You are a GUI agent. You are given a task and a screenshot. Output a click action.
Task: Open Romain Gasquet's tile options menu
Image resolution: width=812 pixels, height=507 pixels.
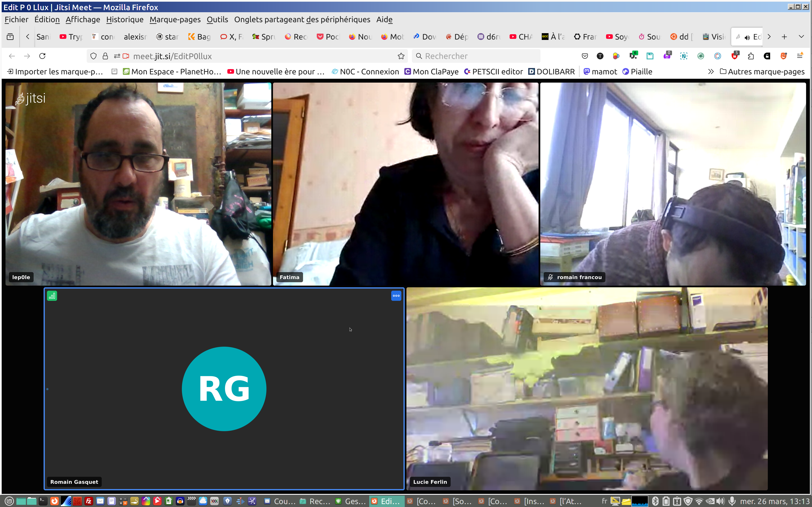[x=396, y=296]
